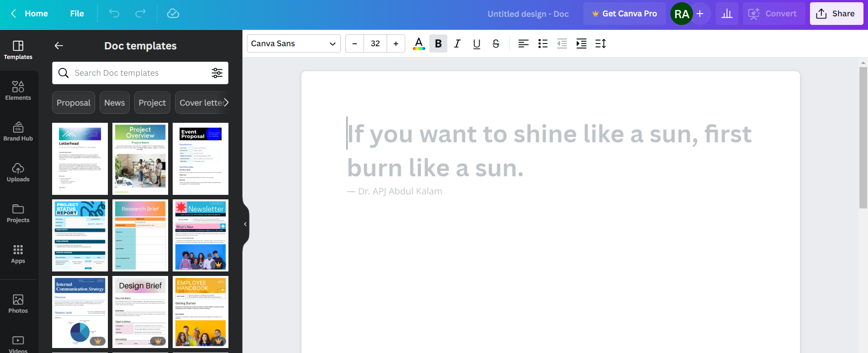The width and height of the screenshot is (868, 353).
Task: Select the Cover letter category chip
Action: pos(202,103)
